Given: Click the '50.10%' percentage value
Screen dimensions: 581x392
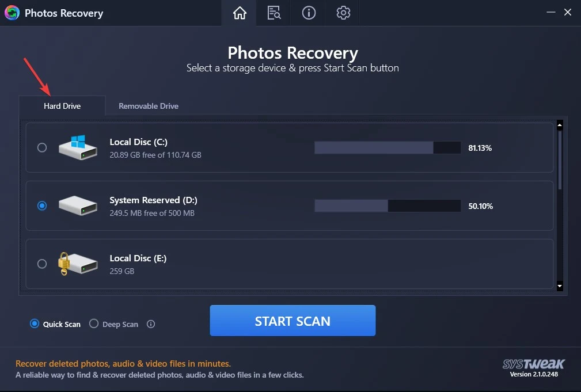Looking at the screenshot, I should [481, 206].
